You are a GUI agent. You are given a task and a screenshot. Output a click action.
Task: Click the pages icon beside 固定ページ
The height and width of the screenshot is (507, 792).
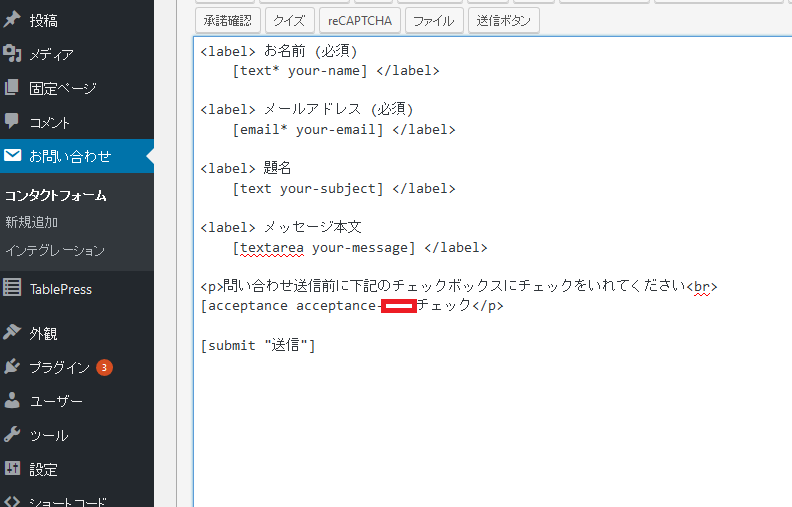[x=12, y=88]
